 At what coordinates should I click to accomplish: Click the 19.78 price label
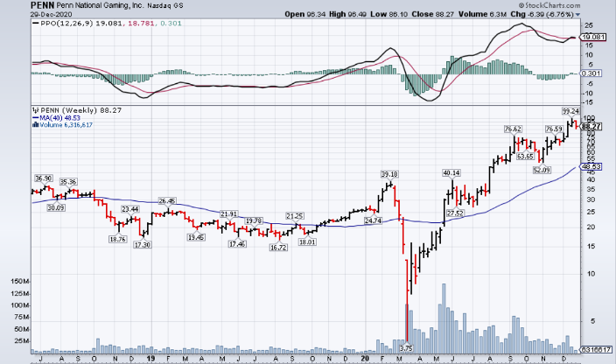[x=253, y=221]
